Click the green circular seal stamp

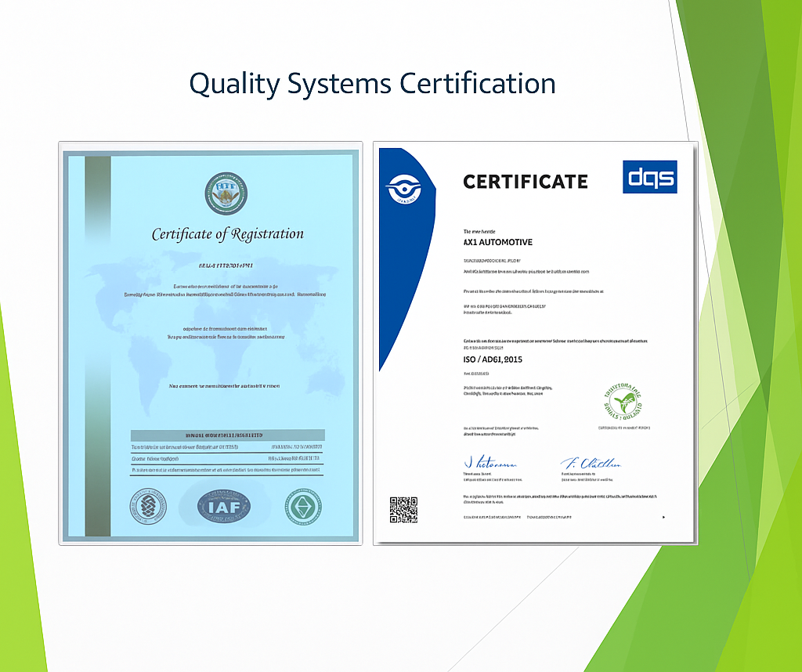coord(623,402)
